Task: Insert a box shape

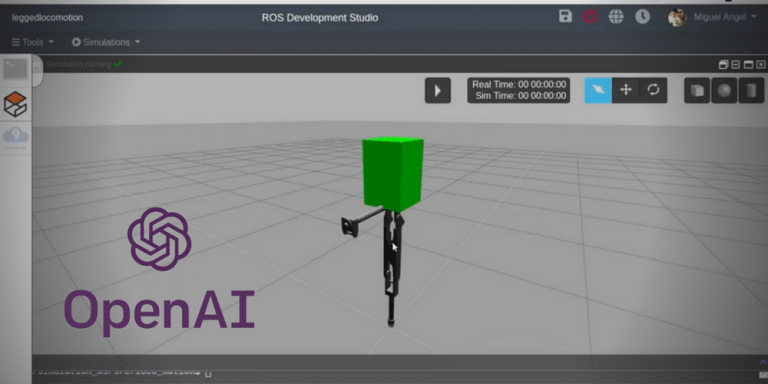Action: [x=696, y=91]
